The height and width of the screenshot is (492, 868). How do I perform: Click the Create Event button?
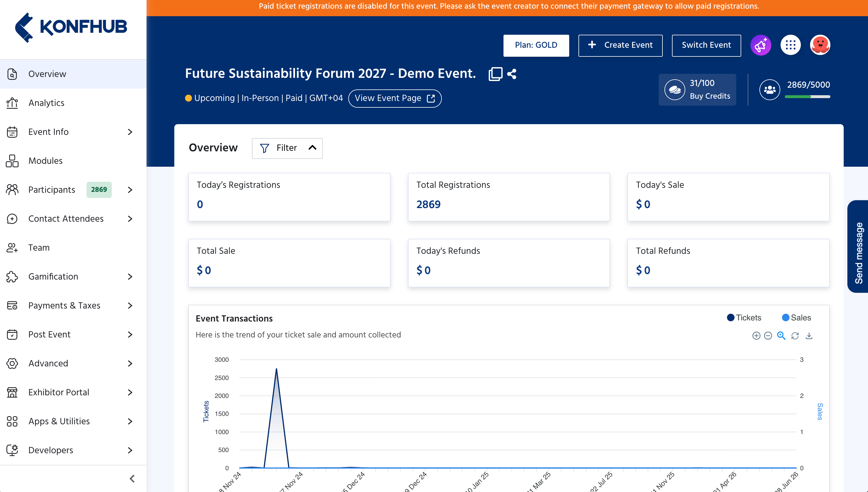tap(620, 45)
